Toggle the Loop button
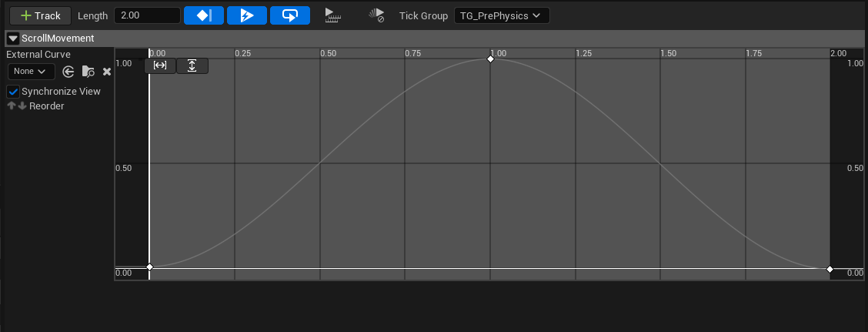The height and width of the screenshot is (332, 868). [x=290, y=15]
